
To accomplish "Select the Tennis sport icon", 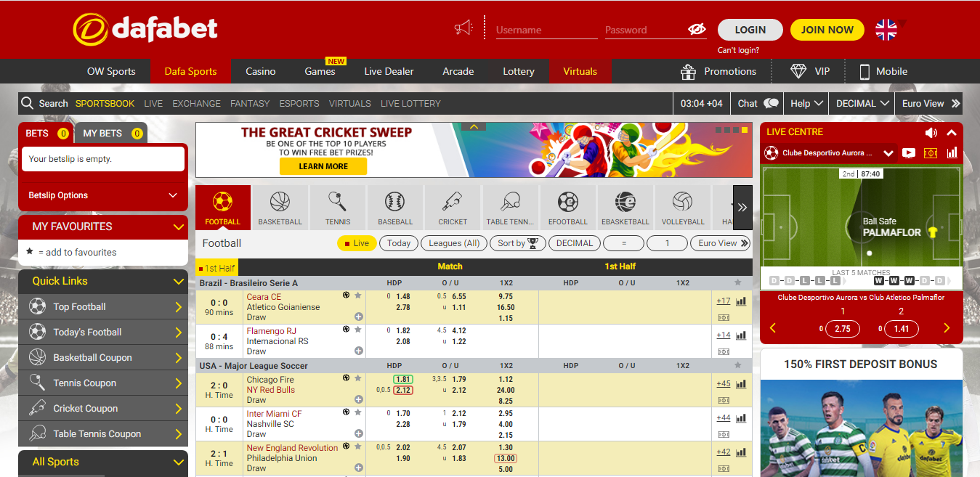I will point(337,207).
